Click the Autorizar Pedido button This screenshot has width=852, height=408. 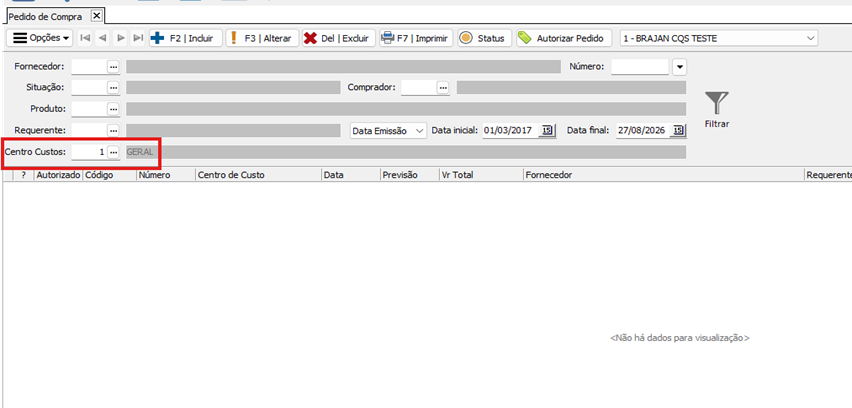click(x=564, y=38)
